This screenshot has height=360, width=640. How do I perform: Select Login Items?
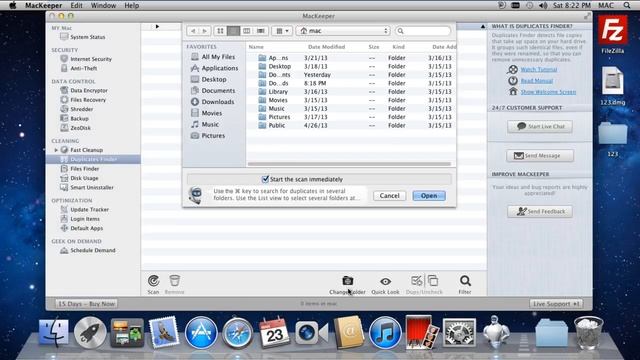coord(80,219)
